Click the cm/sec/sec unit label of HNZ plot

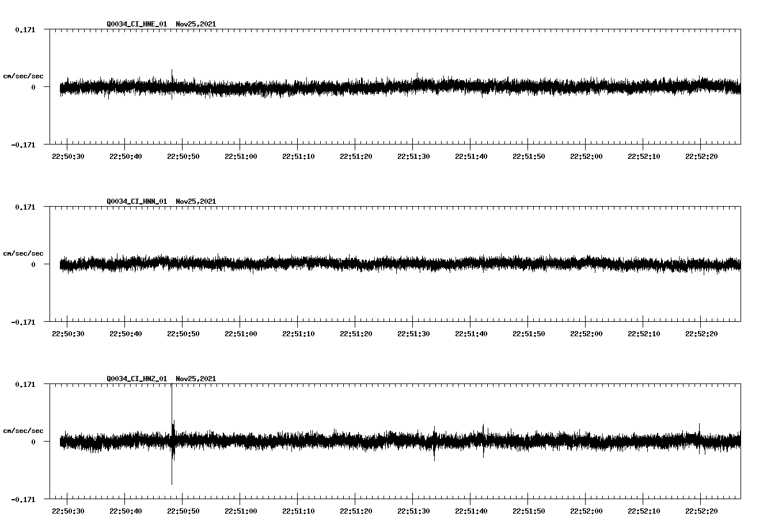(x=23, y=431)
